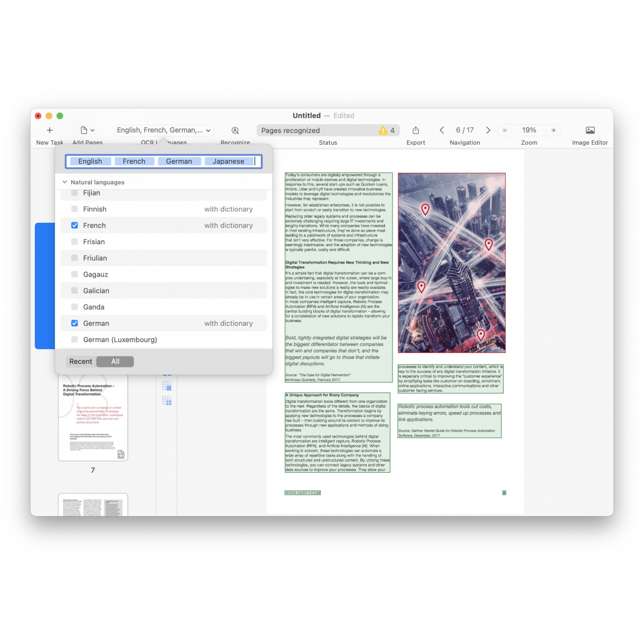Select "Digital Transformation Requires New Thinking" heading
This screenshot has height=644, width=644.
[x=337, y=265]
